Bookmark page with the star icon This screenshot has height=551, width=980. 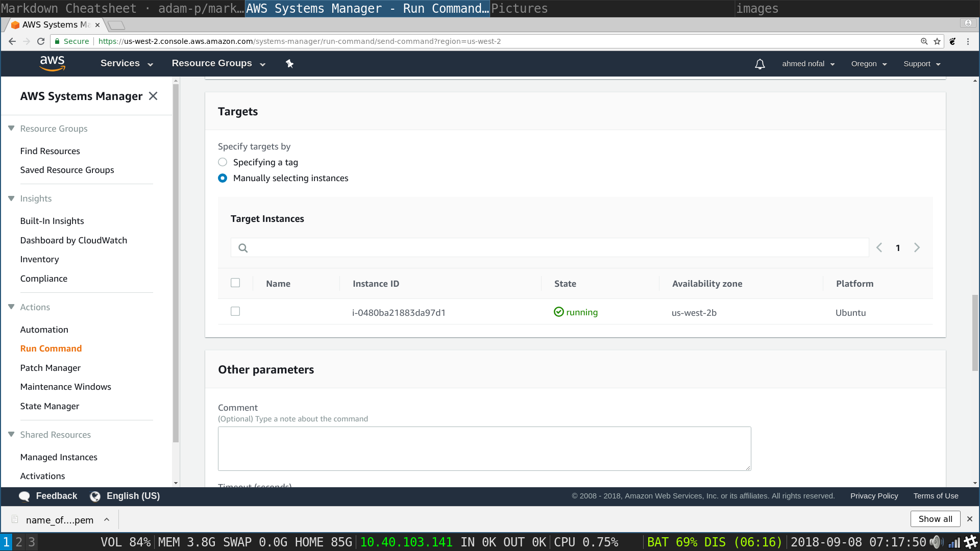click(937, 41)
